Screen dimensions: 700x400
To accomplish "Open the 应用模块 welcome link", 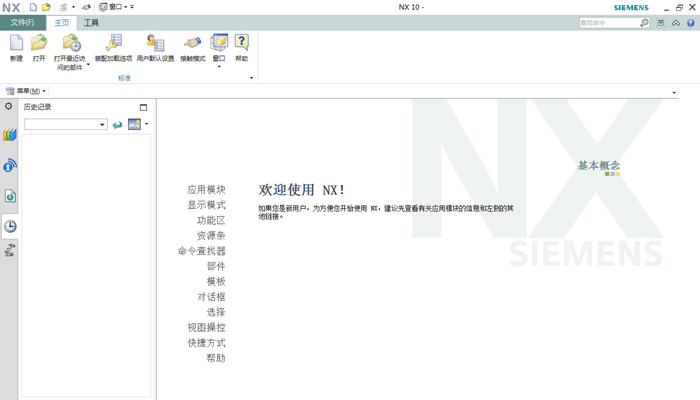I will point(206,190).
